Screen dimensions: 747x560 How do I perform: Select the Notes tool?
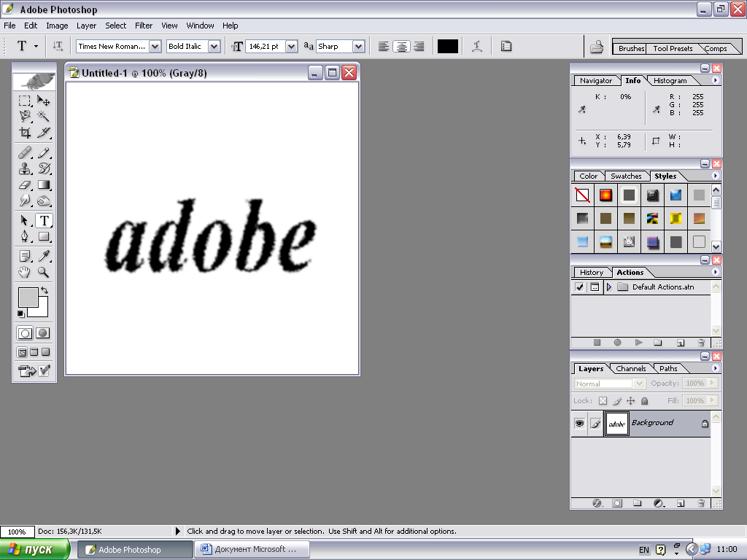[x=25, y=256]
